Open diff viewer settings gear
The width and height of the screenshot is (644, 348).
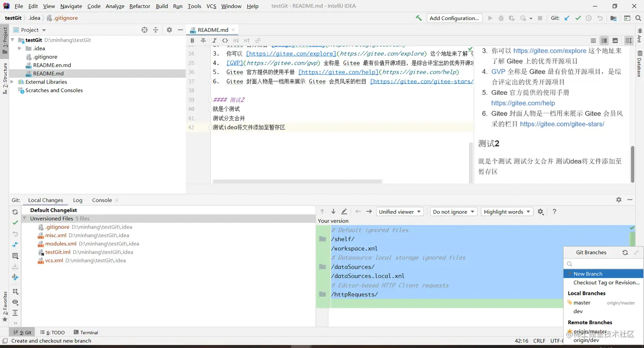tap(540, 211)
